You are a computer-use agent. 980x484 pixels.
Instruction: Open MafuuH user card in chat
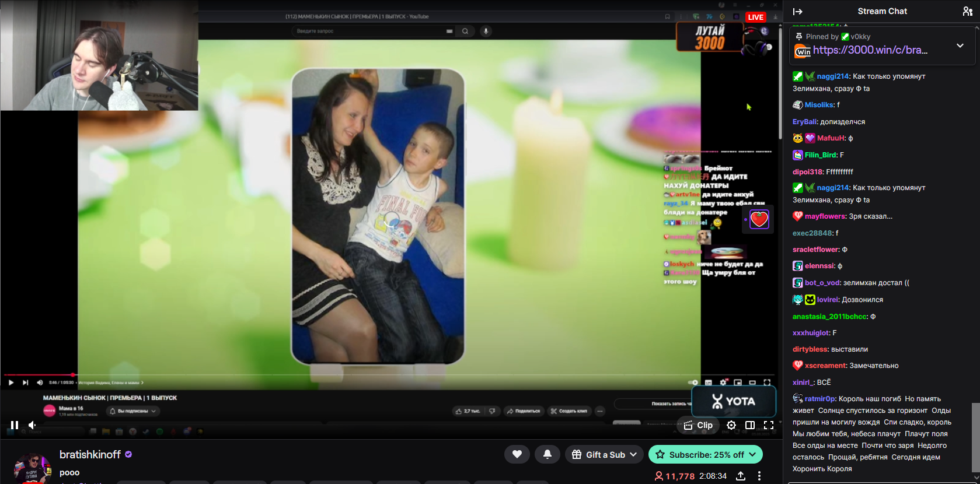pos(831,138)
